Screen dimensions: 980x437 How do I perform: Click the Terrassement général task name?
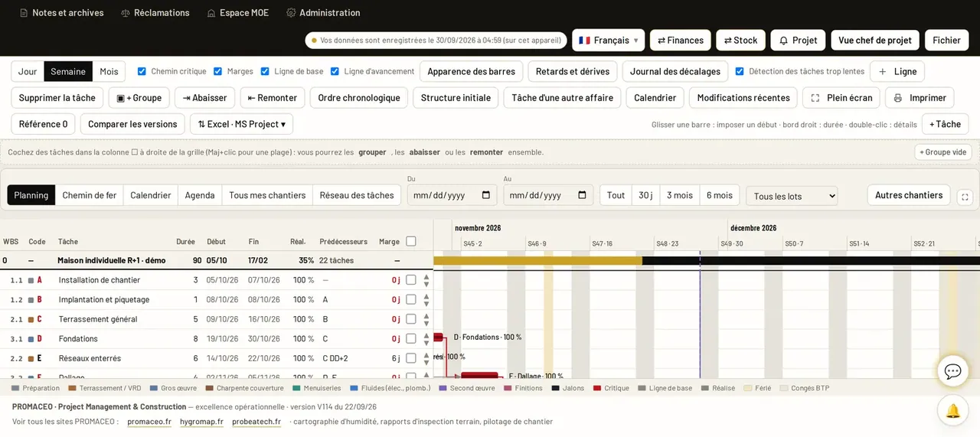click(98, 319)
